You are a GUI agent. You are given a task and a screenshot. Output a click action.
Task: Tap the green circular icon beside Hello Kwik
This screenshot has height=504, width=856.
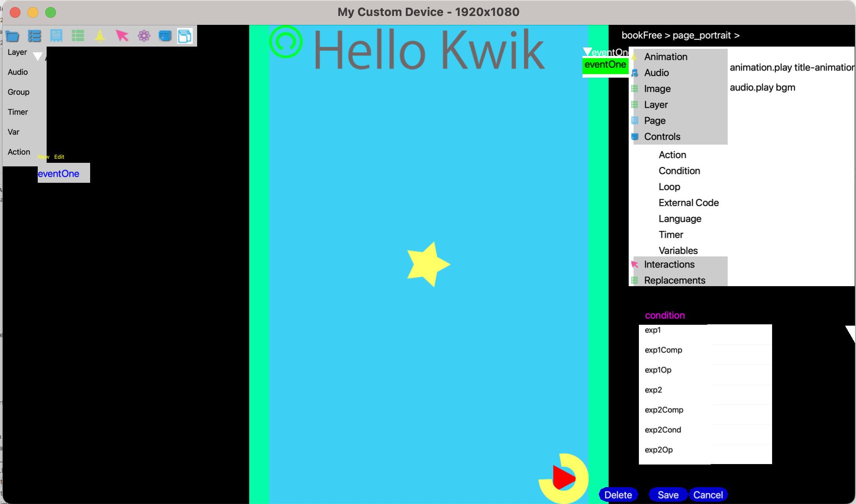286,42
